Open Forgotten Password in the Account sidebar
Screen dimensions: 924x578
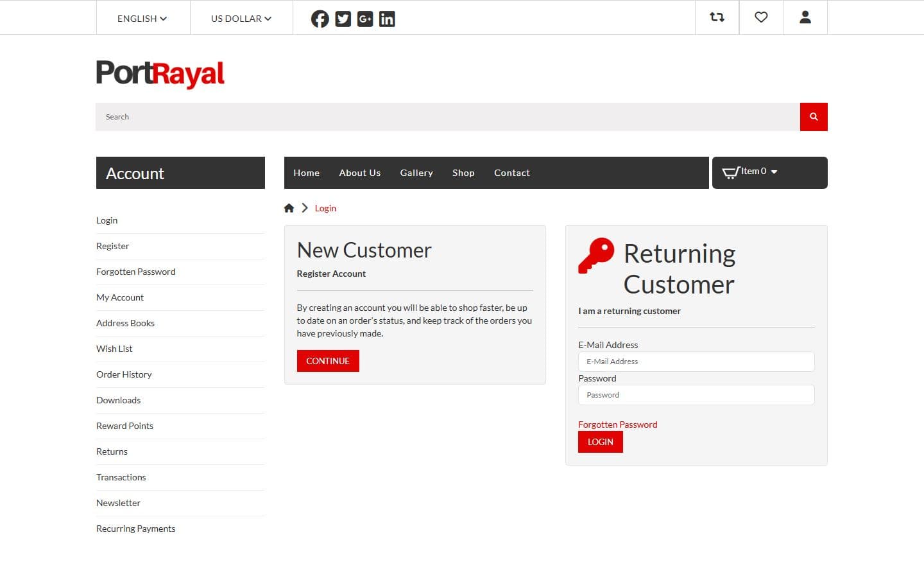pos(136,272)
